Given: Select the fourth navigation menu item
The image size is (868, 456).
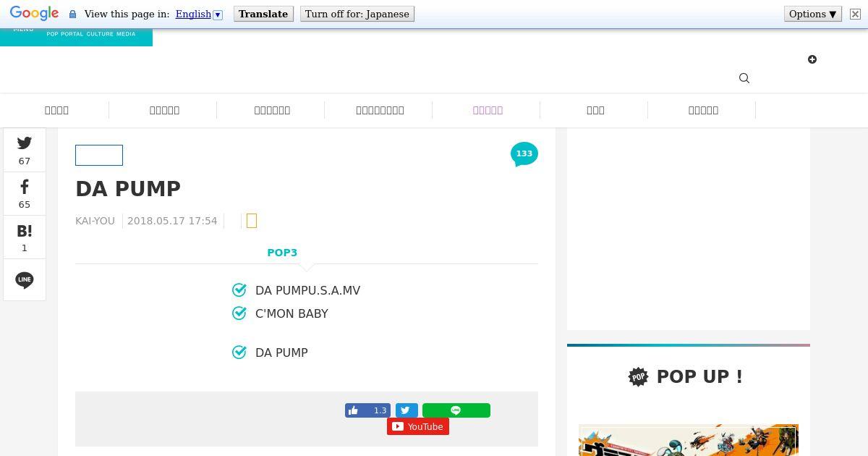Looking at the screenshot, I should (x=380, y=110).
